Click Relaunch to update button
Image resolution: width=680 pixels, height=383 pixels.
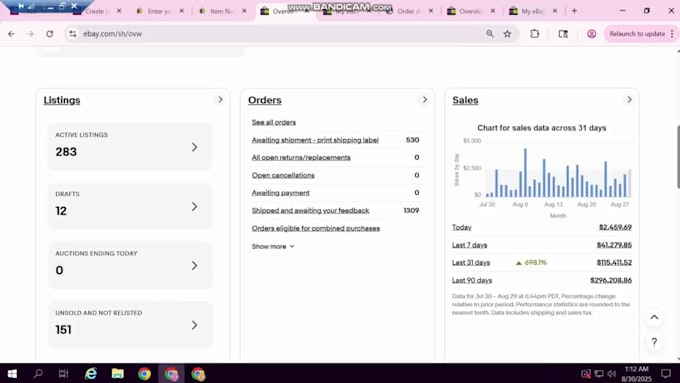pos(637,33)
